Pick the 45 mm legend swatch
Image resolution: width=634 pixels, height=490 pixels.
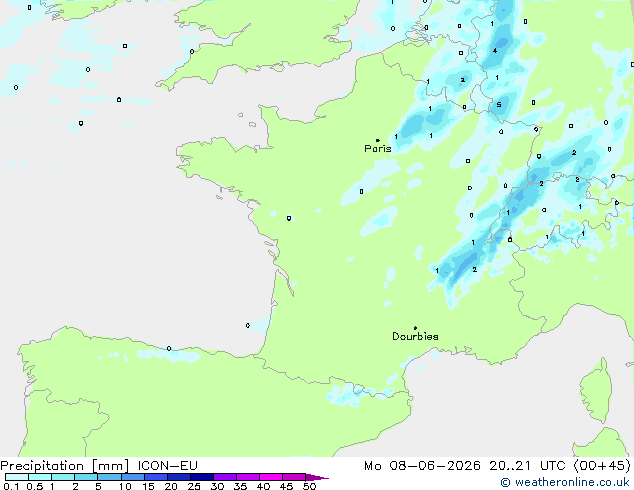[294, 477]
